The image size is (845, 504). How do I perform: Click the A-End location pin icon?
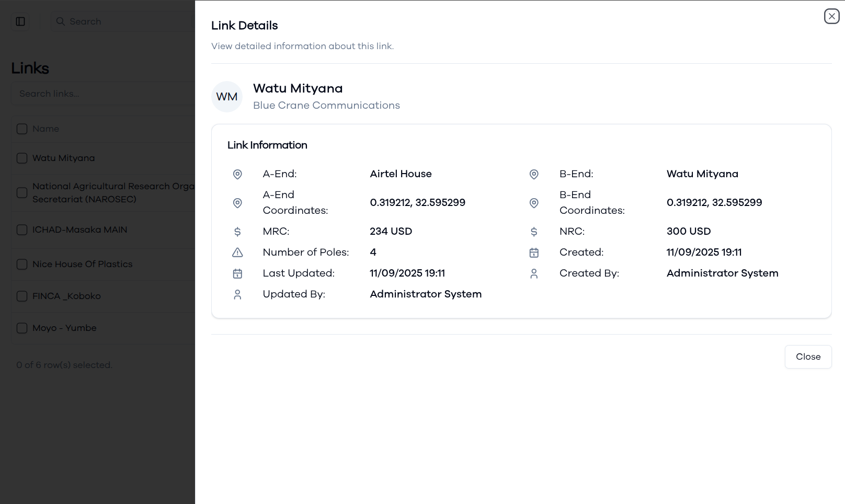(237, 174)
